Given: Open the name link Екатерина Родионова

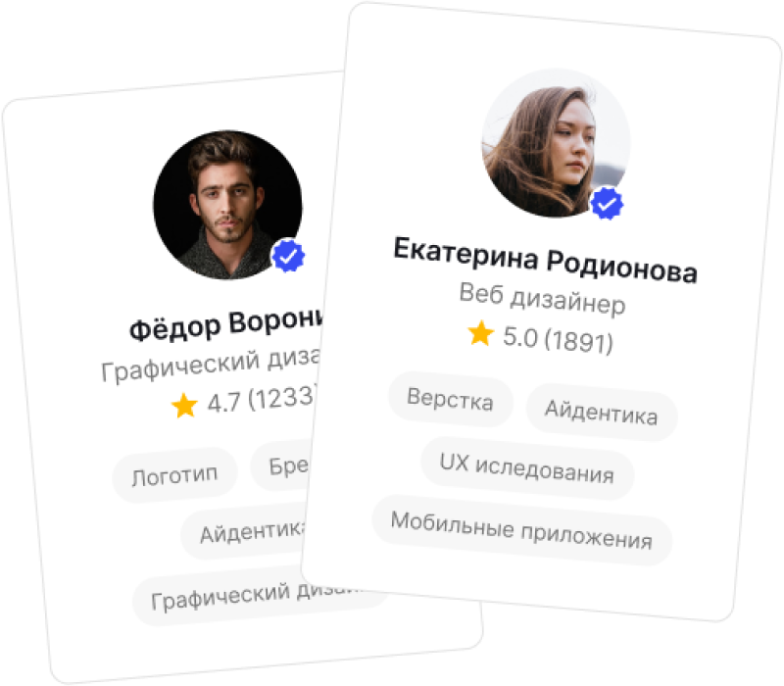Looking at the screenshot, I should [545, 260].
